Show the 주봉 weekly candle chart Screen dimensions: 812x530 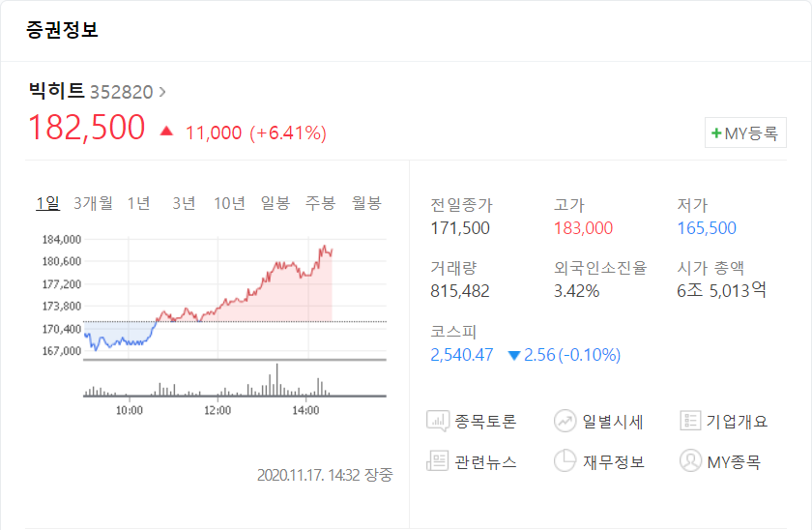pos(320,203)
